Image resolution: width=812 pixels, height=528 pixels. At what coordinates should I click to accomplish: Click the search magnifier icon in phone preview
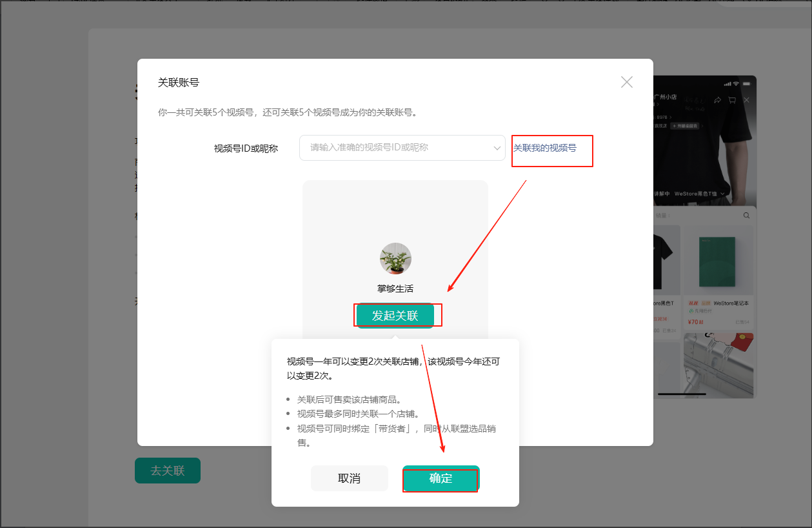point(746,215)
